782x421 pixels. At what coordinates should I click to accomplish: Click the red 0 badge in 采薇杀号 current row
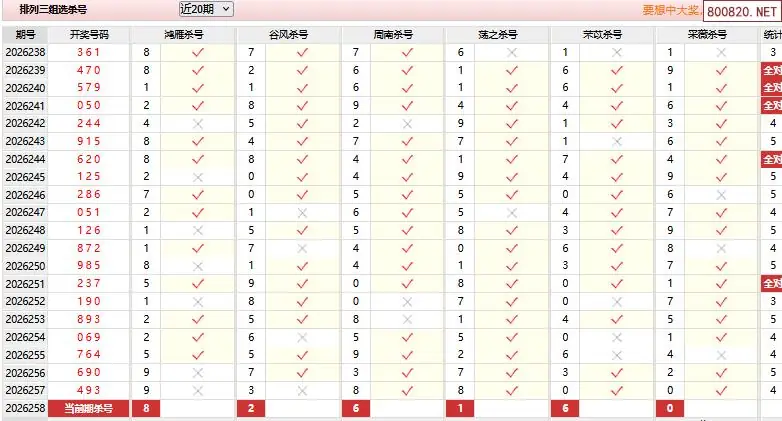[670, 408]
